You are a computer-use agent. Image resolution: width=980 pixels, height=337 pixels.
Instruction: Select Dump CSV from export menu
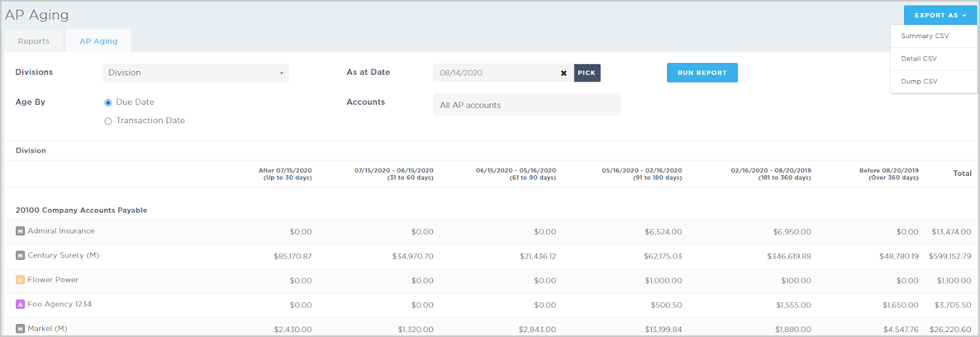pos(919,81)
